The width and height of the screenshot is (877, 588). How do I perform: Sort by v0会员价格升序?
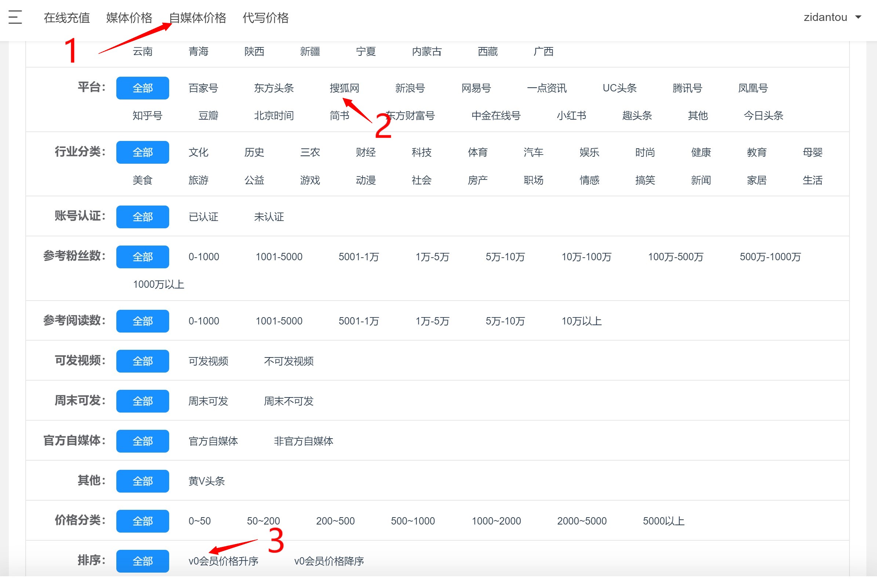[223, 561]
